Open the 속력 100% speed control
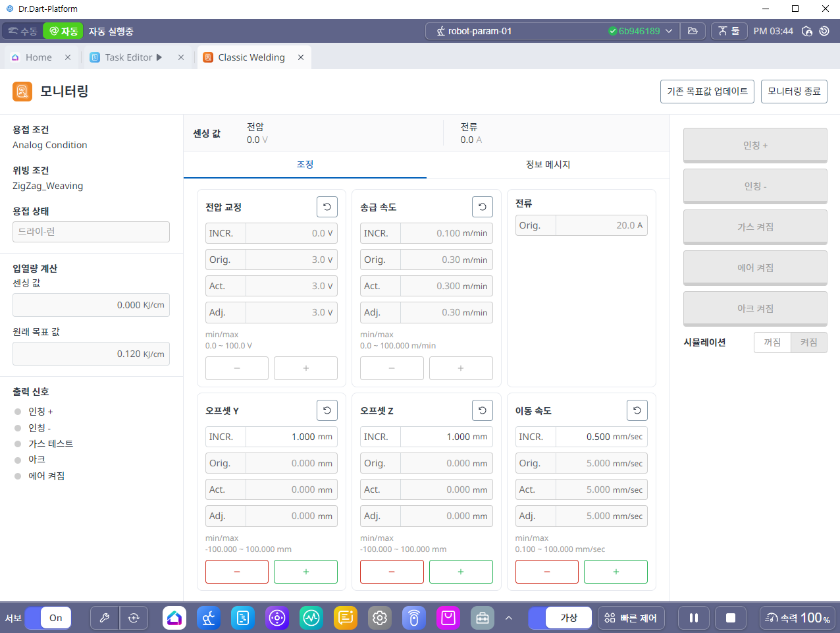This screenshot has height=633, width=840. coord(797,618)
